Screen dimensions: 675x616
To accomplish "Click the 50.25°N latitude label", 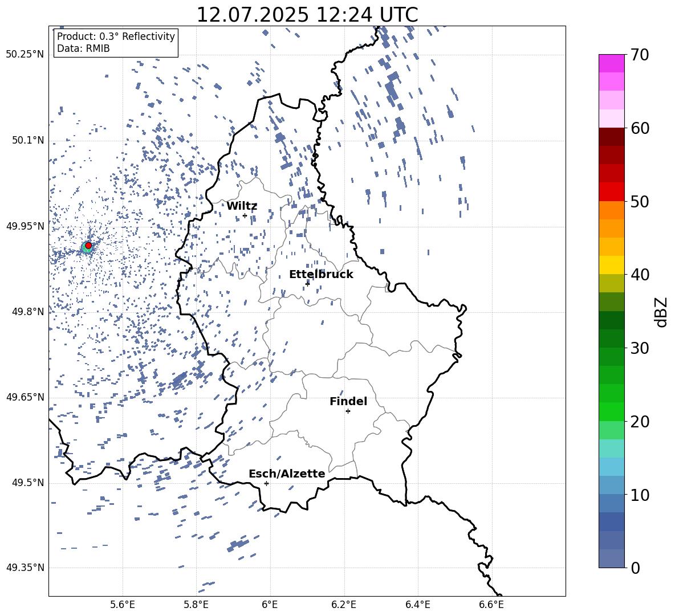I will click(x=25, y=55).
